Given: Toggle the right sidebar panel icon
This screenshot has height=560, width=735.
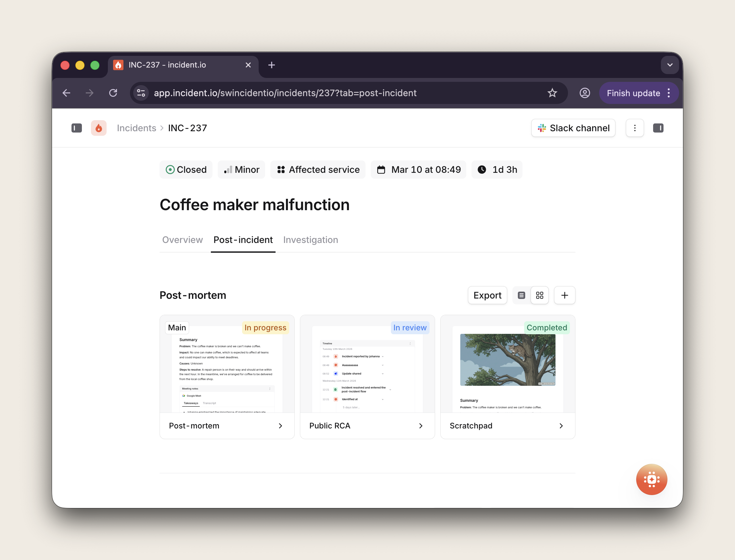Looking at the screenshot, I should click(658, 128).
